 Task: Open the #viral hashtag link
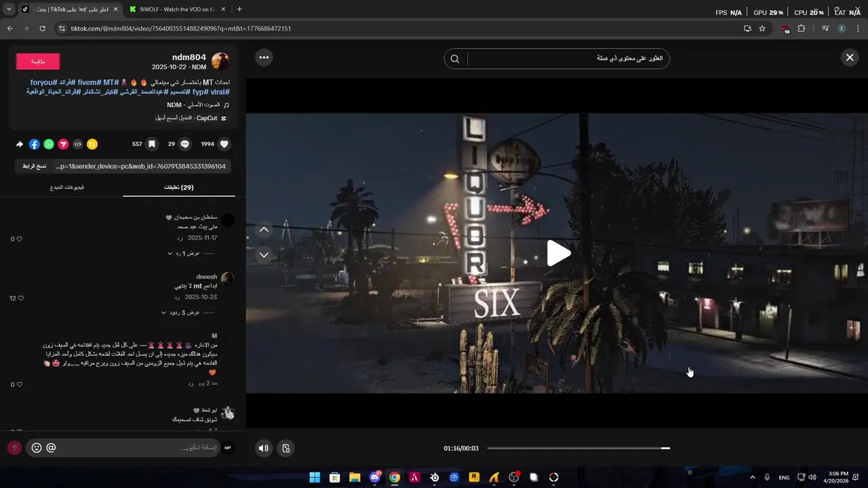(221, 91)
